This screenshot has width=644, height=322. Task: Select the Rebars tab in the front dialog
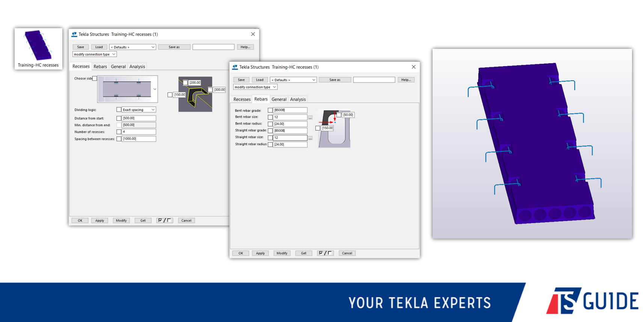(x=261, y=99)
